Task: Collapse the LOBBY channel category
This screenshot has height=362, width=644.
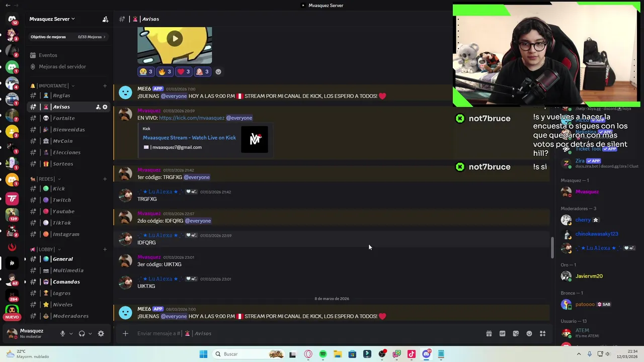Action: [x=46, y=249]
